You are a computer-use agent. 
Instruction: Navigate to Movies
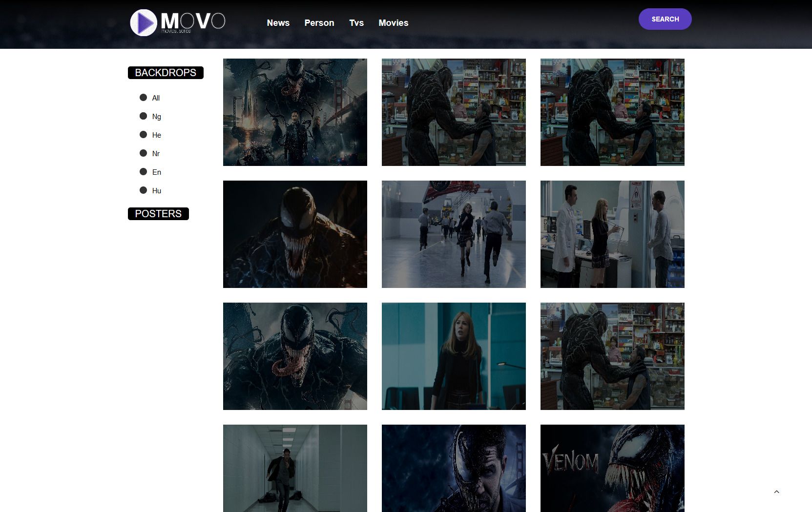click(394, 23)
